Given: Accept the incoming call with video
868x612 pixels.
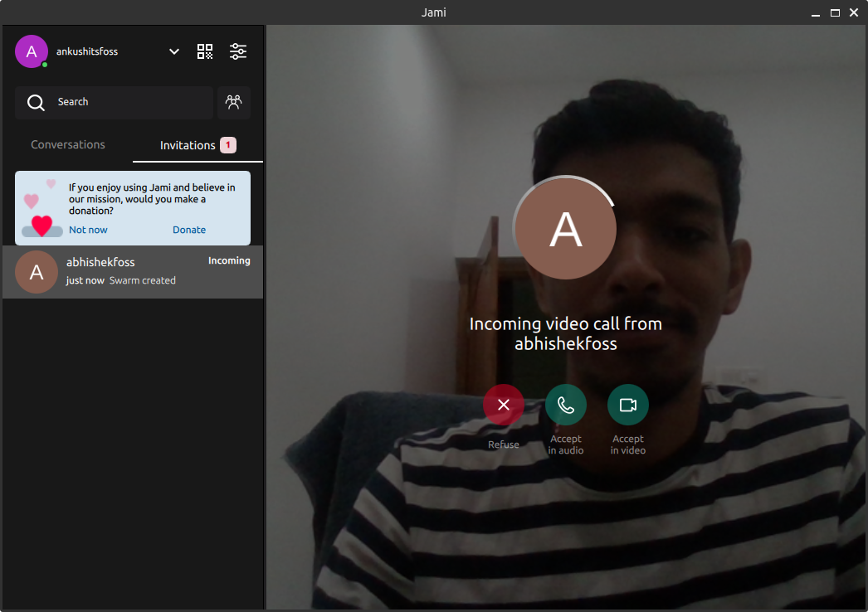Looking at the screenshot, I should coord(627,405).
